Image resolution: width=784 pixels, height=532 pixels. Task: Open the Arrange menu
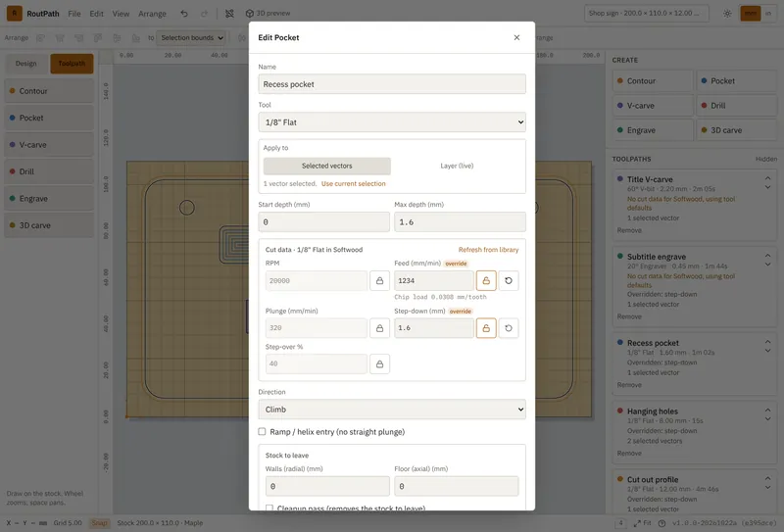point(152,14)
